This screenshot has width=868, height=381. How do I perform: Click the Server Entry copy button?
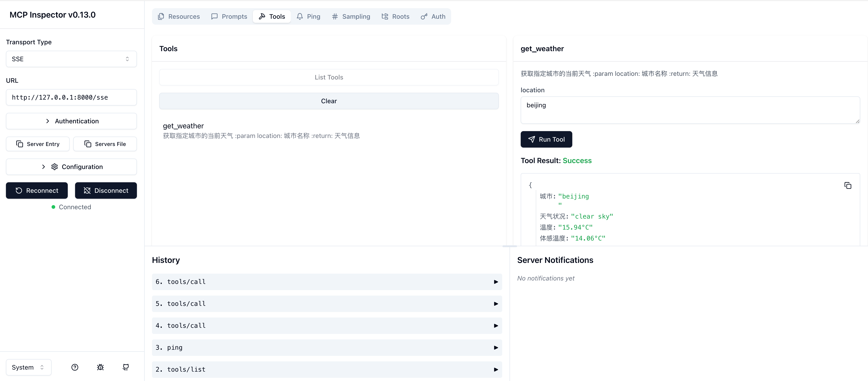click(x=38, y=144)
